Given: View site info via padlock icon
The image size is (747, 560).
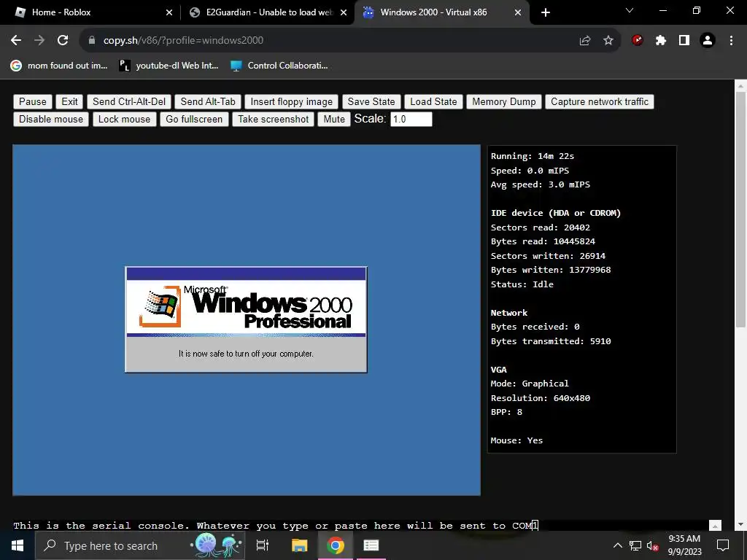Looking at the screenshot, I should [x=92, y=41].
